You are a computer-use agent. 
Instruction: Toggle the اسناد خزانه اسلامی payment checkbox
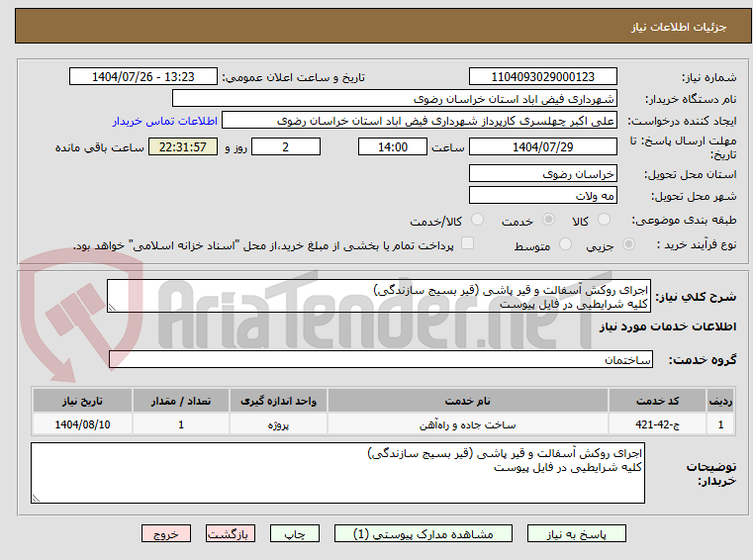tap(467, 243)
